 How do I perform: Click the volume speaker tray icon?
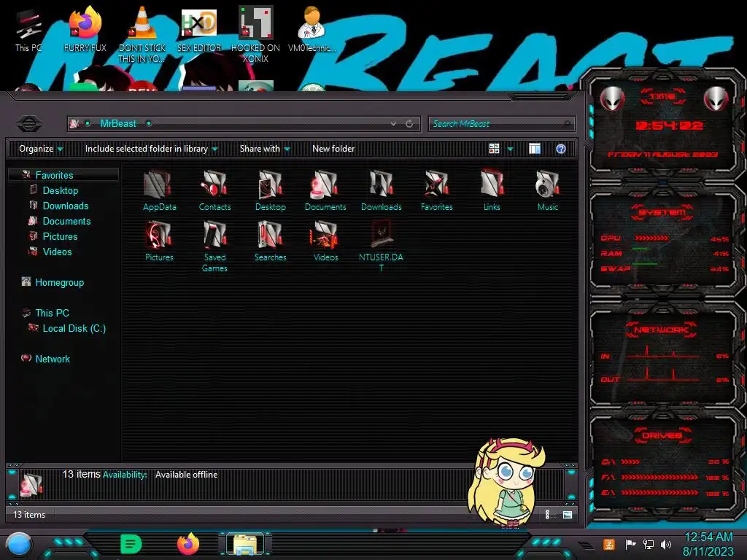point(666,544)
